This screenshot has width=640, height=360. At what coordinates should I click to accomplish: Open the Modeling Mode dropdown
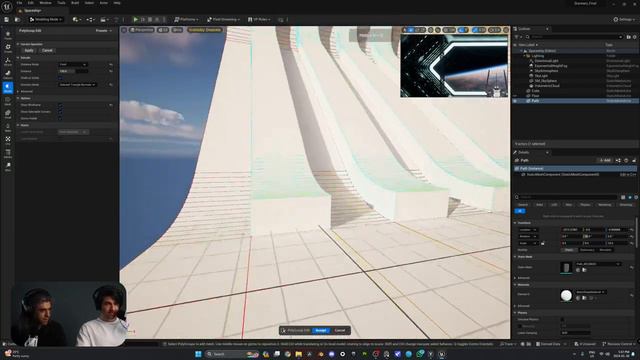(x=47, y=19)
